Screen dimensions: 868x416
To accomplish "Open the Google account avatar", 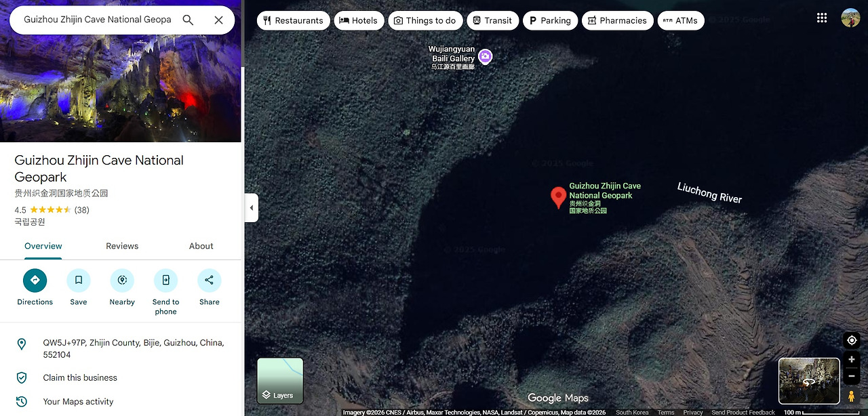I will (850, 18).
